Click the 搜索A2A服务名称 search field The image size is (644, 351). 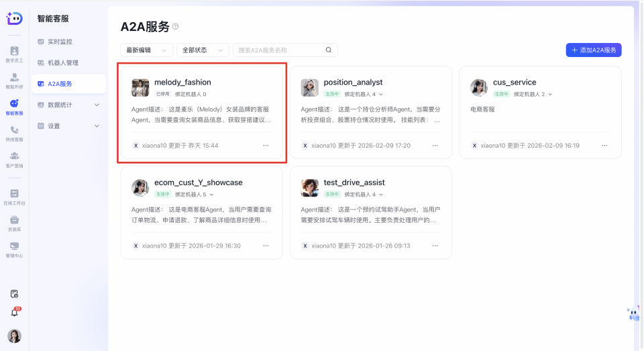pos(278,50)
